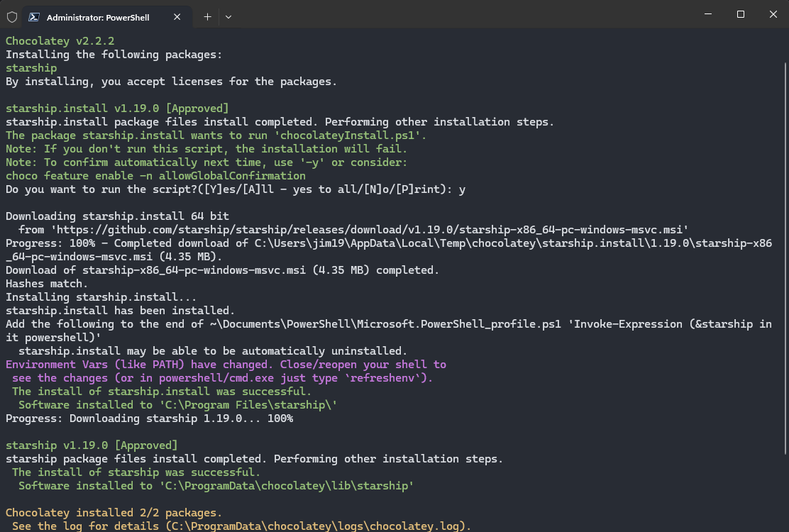Expand the new tab profile dropdown chevron
Image resolution: width=789 pixels, height=532 pixels.
[x=228, y=17]
